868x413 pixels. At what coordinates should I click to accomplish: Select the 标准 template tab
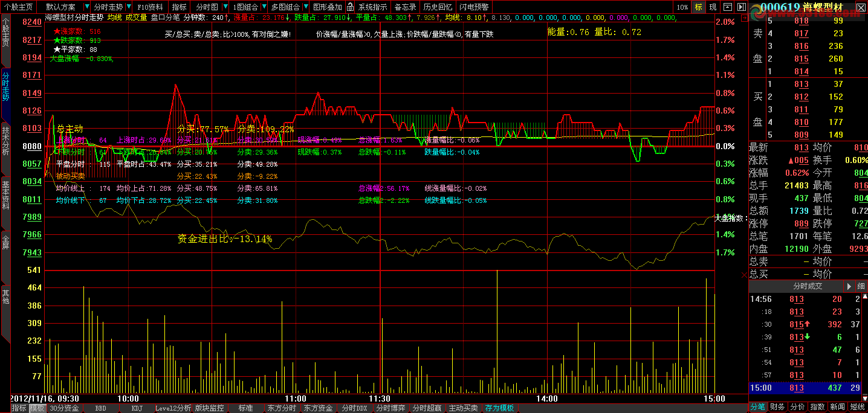coord(245,408)
